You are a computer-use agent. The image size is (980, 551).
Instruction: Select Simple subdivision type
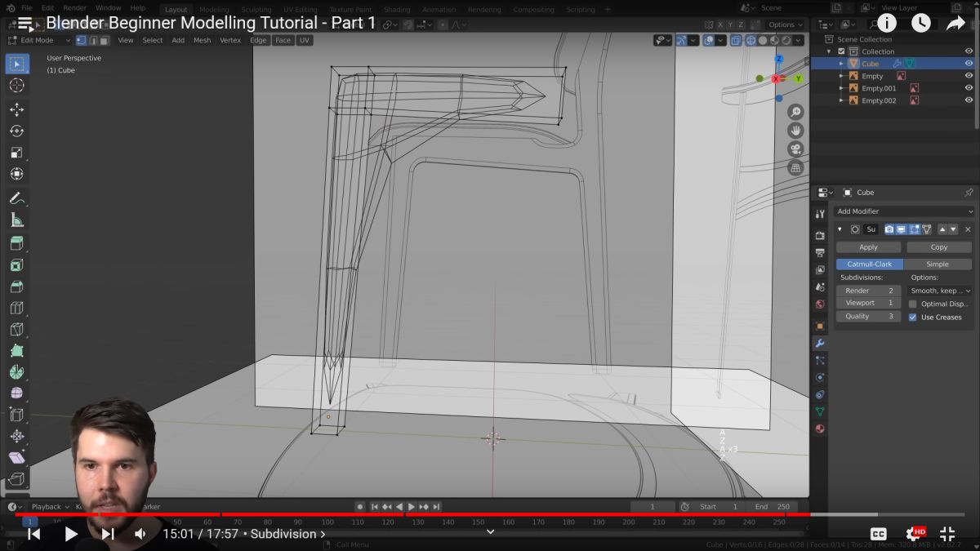click(x=938, y=264)
